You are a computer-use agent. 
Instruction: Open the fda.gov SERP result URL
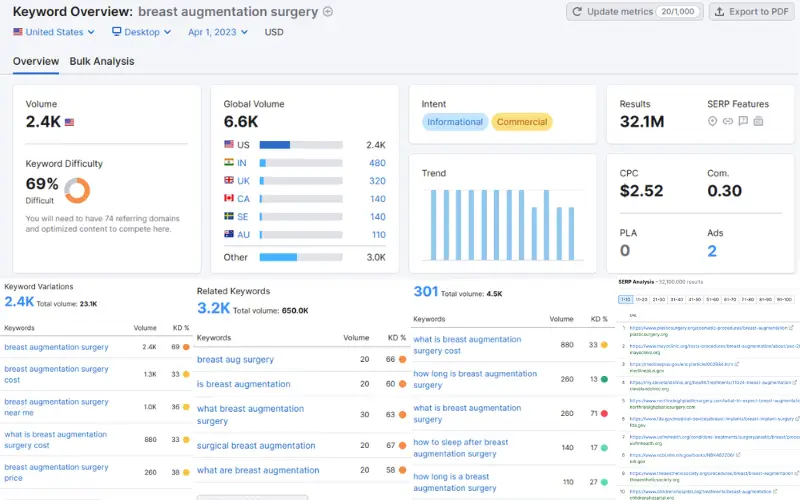point(711,419)
